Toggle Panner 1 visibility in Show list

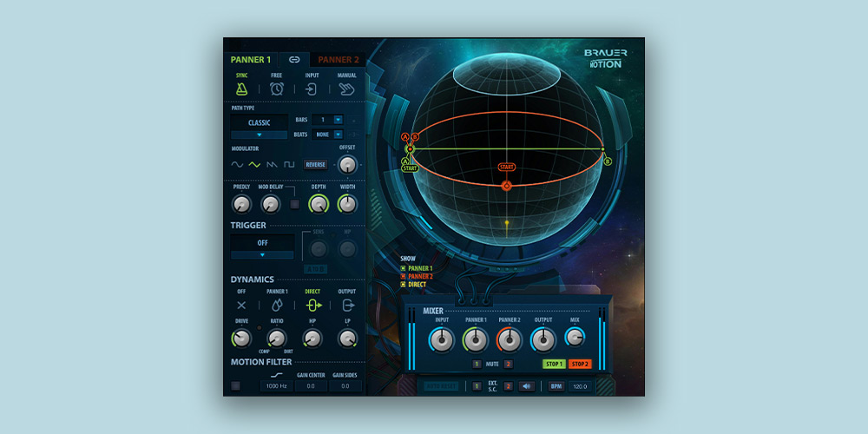pos(403,268)
